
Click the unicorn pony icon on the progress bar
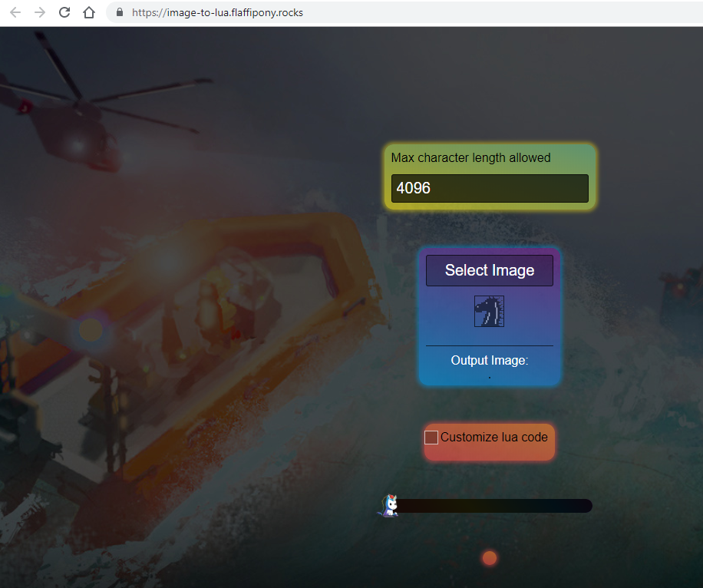point(389,506)
